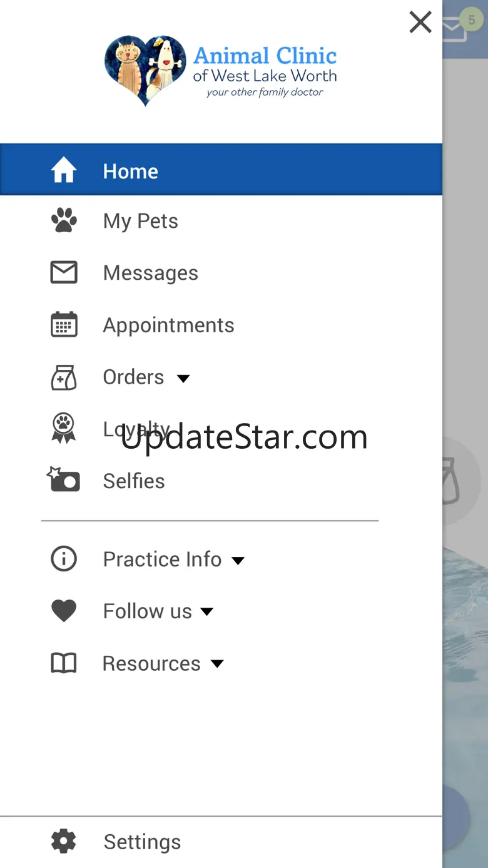Expand the Follow us dropdown arrow
Image resolution: width=488 pixels, height=868 pixels.
(207, 611)
